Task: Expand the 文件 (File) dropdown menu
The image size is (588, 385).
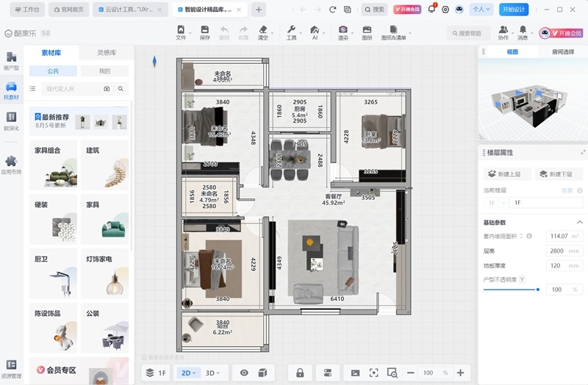Action: [181, 31]
